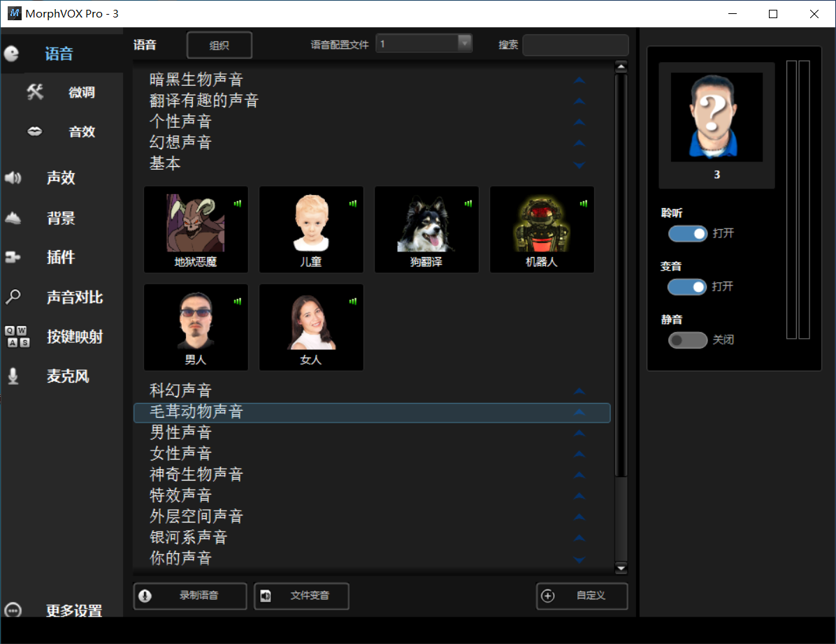Click into the 搜索 search field
This screenshot has height=644, width=836.
pos(575,45)
